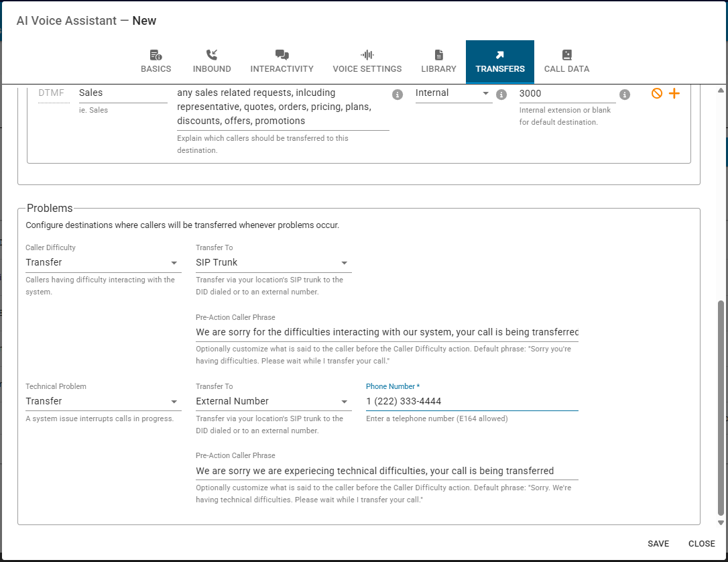Open the Internal transfer type dropdown

pyautogui.click(x=453, y=93)
